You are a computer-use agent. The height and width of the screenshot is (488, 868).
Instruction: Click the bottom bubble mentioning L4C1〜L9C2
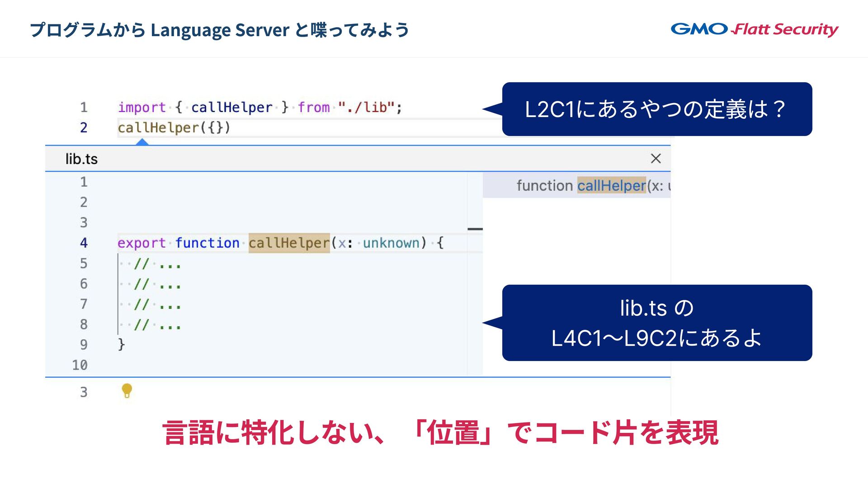[656, 323]
